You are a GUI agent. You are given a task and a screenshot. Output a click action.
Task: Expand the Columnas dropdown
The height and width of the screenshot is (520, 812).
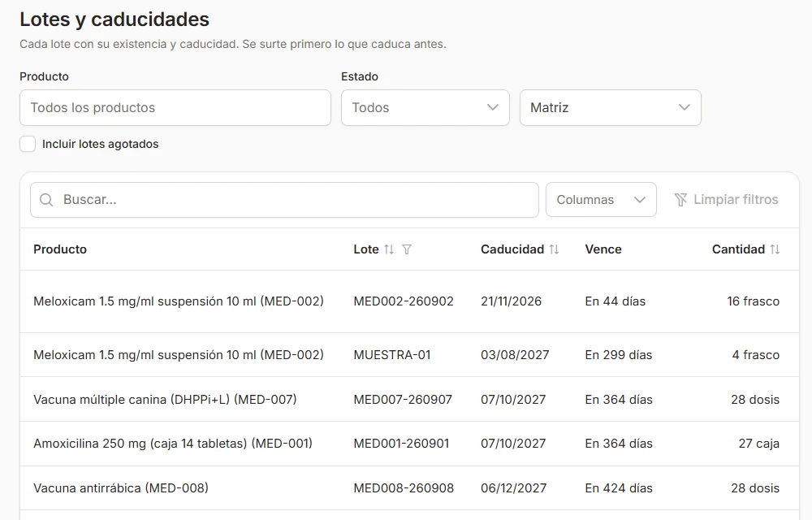(601, 199)
